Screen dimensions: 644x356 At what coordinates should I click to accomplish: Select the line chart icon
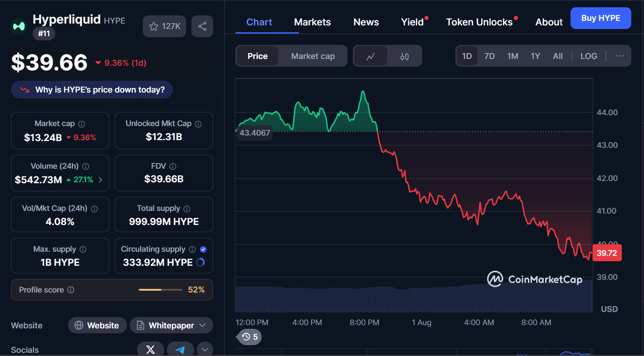(371, 56)
